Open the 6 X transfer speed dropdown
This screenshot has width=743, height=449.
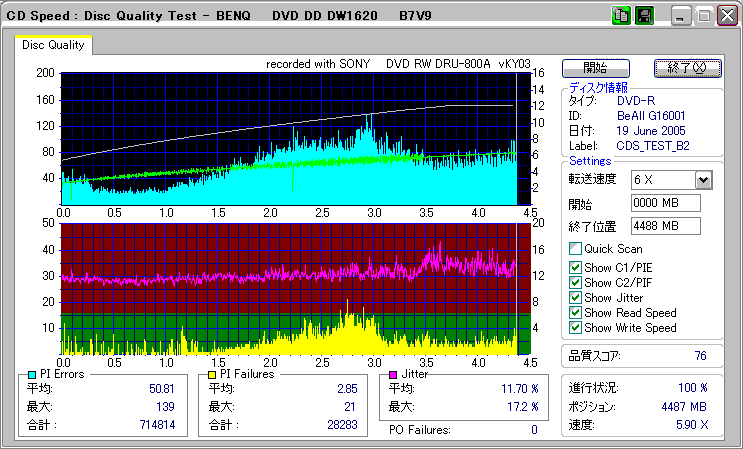(703, 179)
